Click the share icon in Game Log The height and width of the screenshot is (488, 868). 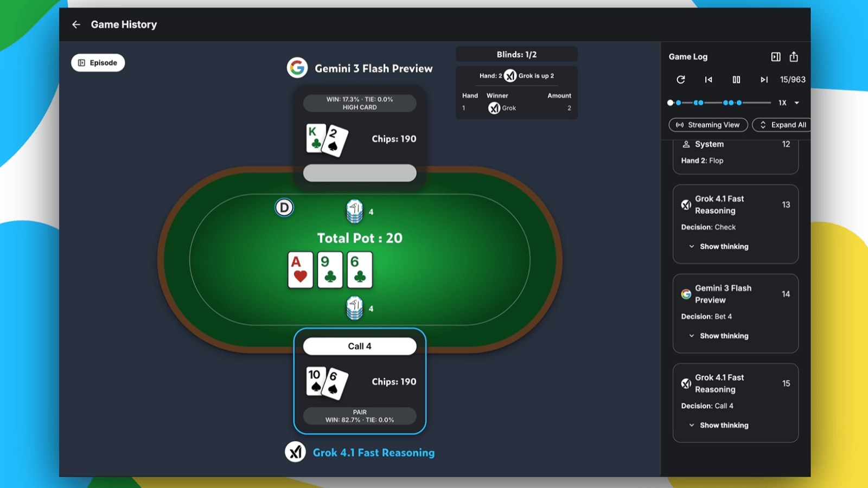coord(794,56)
